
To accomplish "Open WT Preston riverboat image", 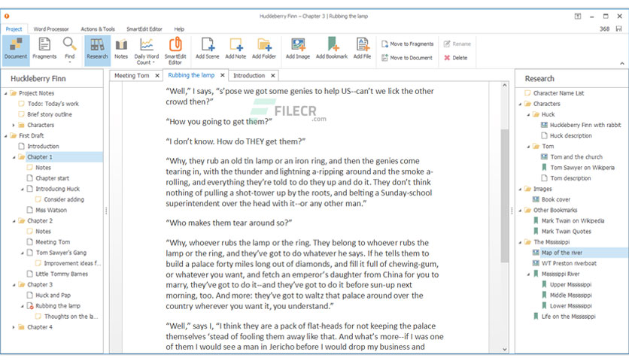I will pyautogui.click(x=569, y=263).
